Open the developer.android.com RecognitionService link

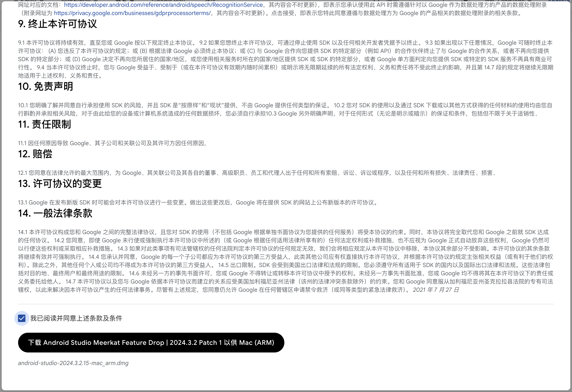pyautogui.click(x=163, y=5)
